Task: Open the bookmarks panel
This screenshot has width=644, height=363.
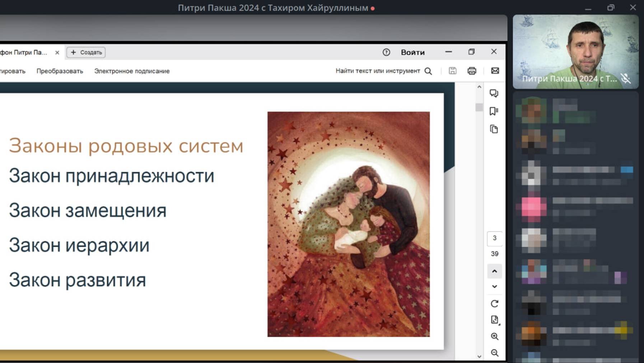Action: click(x=494, y=111)
